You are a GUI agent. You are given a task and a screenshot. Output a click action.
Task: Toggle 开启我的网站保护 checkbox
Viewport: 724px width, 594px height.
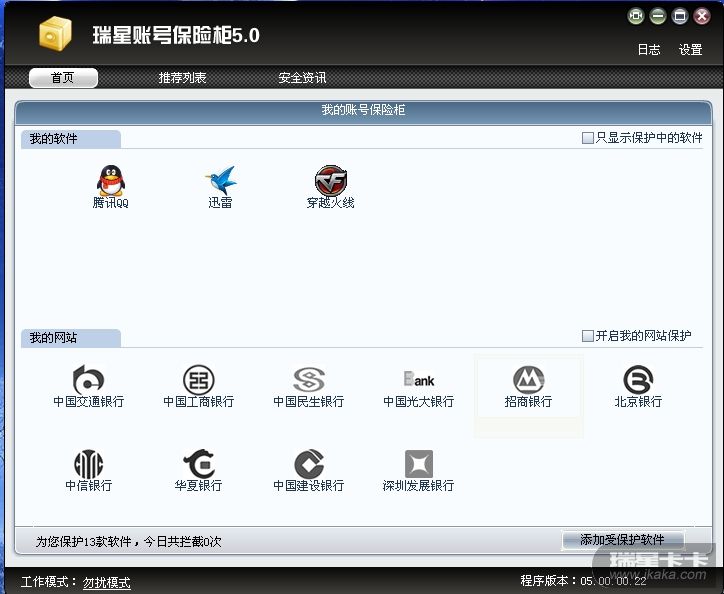tap(587, 336)
